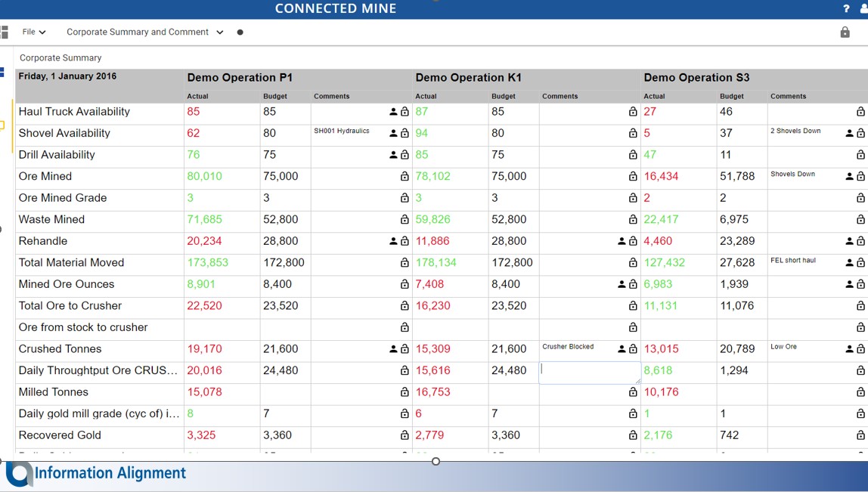The width and height of the screenshot is (868, 492).
Task: Click user icon for K1 Rehandle row
Action: [x=622, y=241]
